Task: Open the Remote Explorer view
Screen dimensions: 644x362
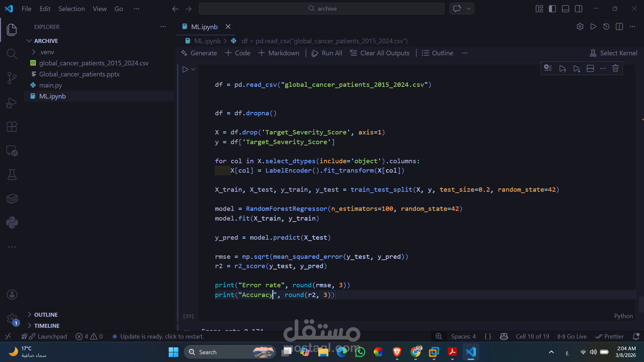Action: pos(12,150)
